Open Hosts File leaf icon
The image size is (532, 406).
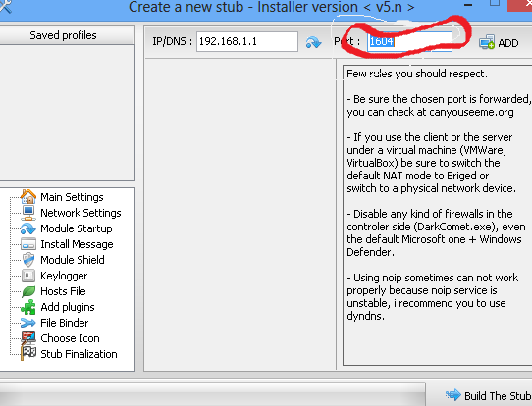(28, 291)
